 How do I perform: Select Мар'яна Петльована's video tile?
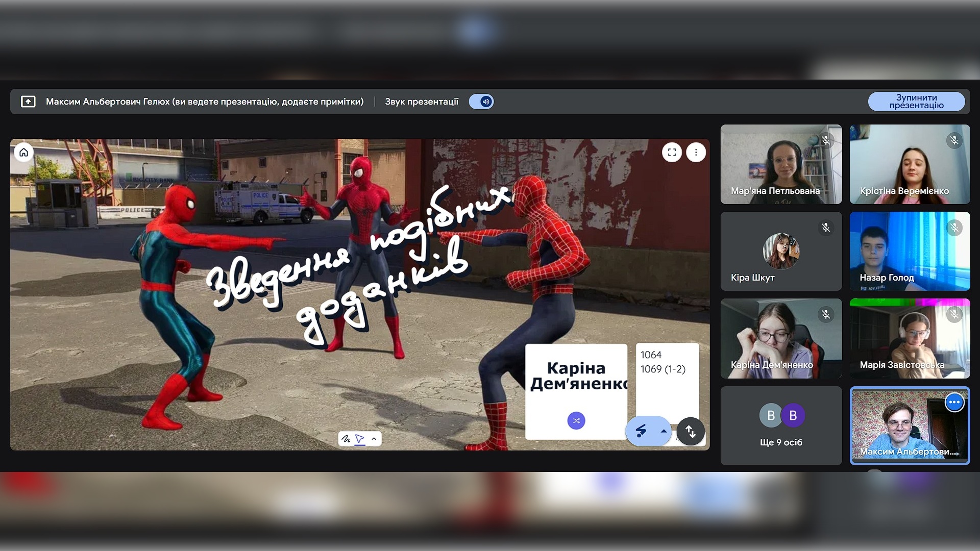point(781,164)
